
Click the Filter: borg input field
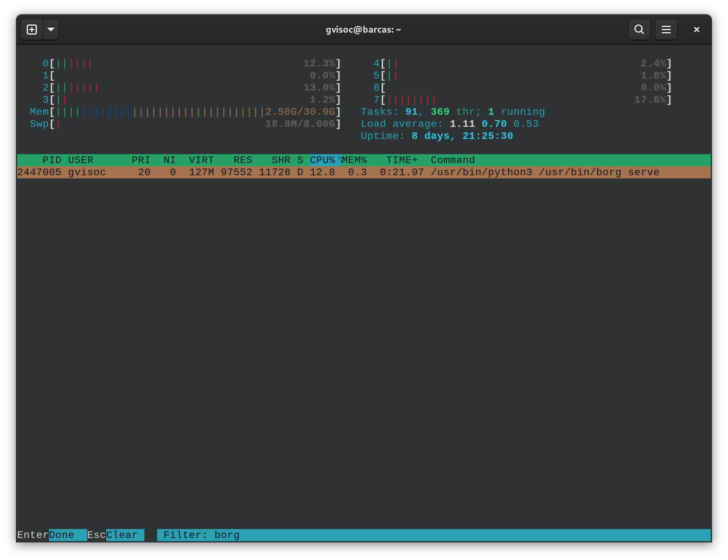coord(434,535)
